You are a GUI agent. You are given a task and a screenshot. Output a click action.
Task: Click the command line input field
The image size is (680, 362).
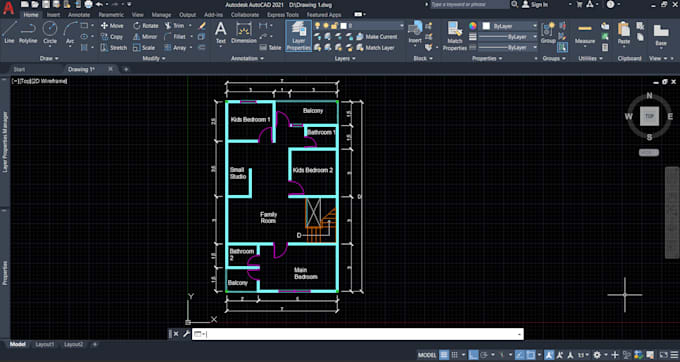[358, 334]
